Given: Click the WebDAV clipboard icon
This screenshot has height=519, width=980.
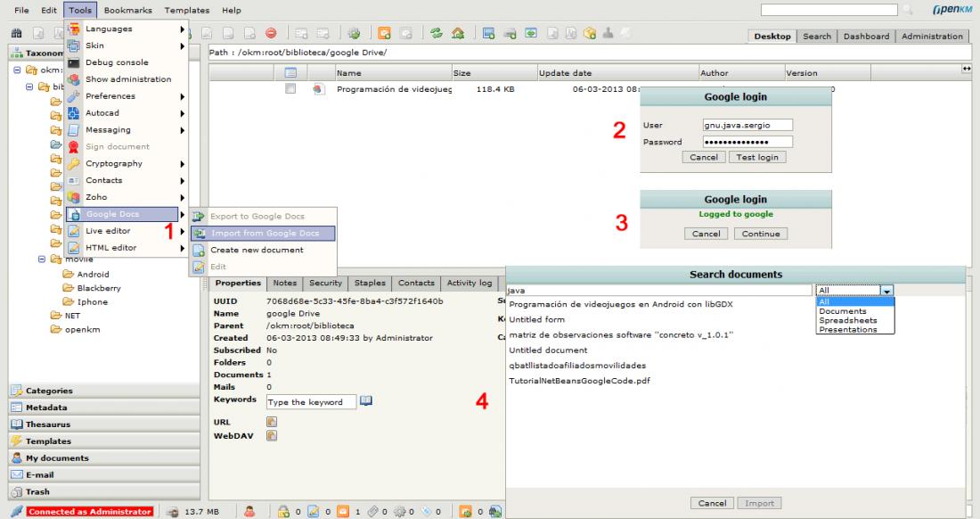Looking at the screenshot, I should tap(271, 436).
